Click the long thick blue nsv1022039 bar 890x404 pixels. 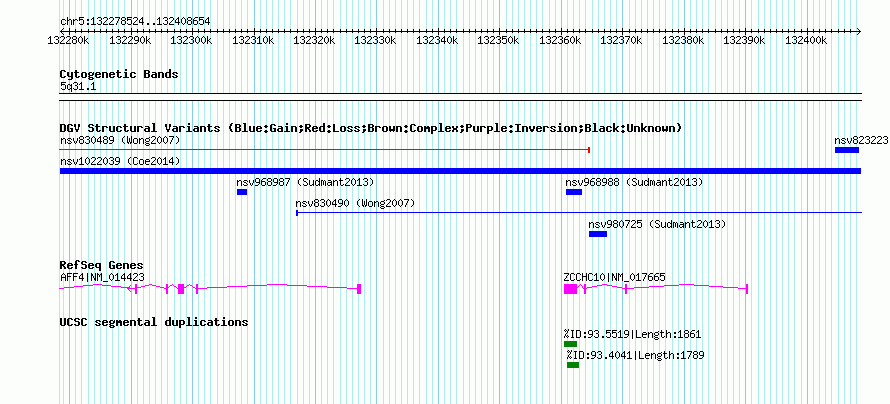[460, 171]
